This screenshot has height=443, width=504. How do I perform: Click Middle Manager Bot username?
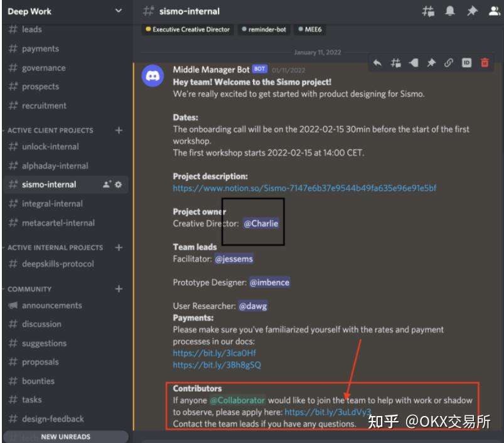pyautogui.click(x=211, y=70)
